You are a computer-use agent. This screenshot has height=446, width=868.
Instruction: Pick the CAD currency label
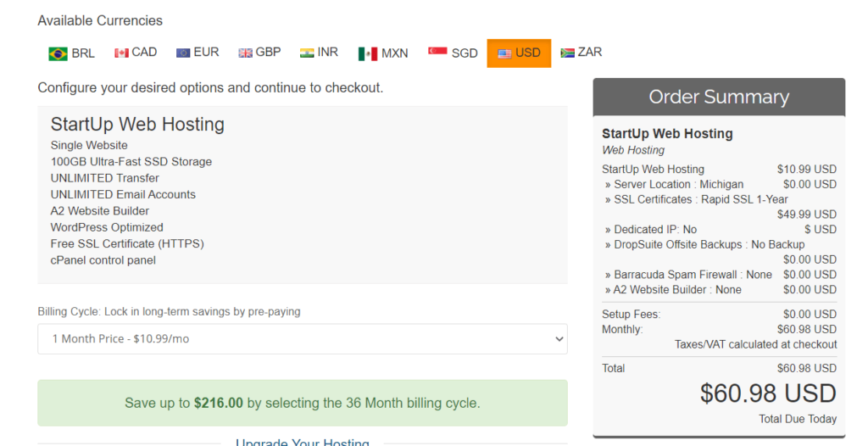(x=144, y=52)
